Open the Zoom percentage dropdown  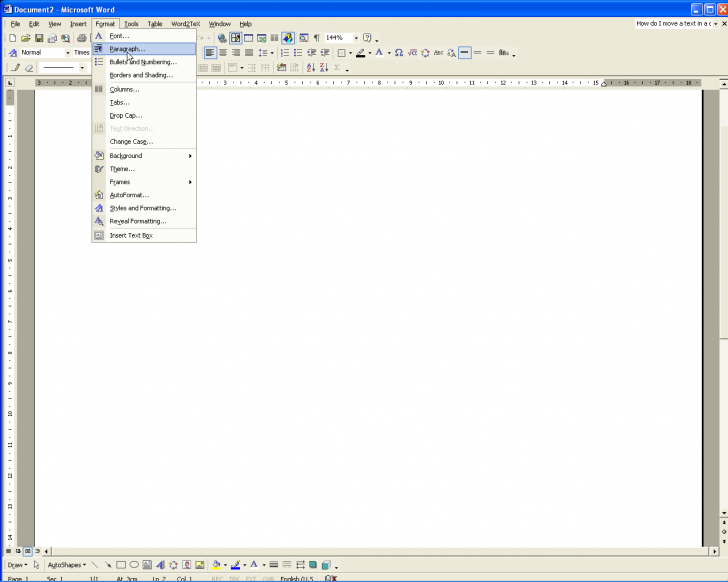pyautogui.click(x=356, y=38)
